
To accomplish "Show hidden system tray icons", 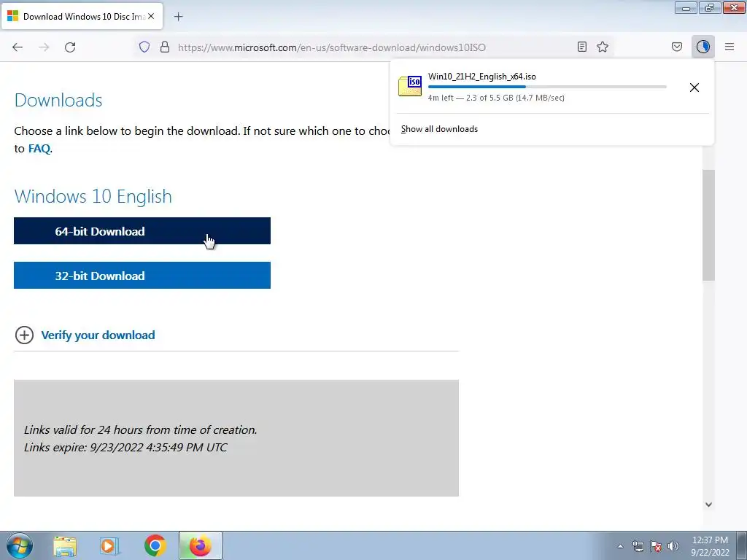I will pos(620,546).
